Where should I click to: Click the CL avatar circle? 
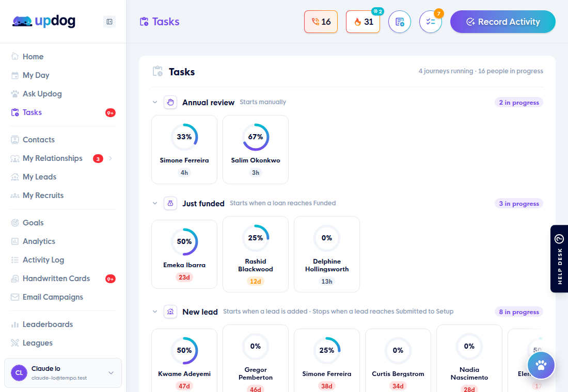(19, 373)
